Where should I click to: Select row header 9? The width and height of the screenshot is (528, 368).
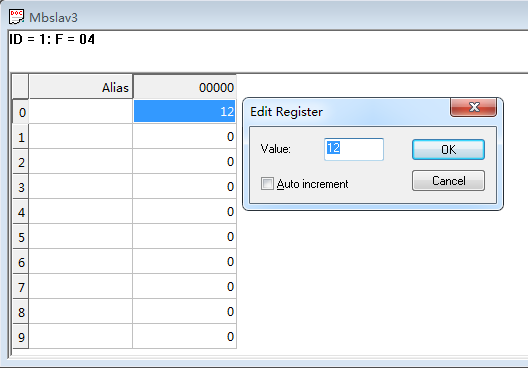point(21,336)
